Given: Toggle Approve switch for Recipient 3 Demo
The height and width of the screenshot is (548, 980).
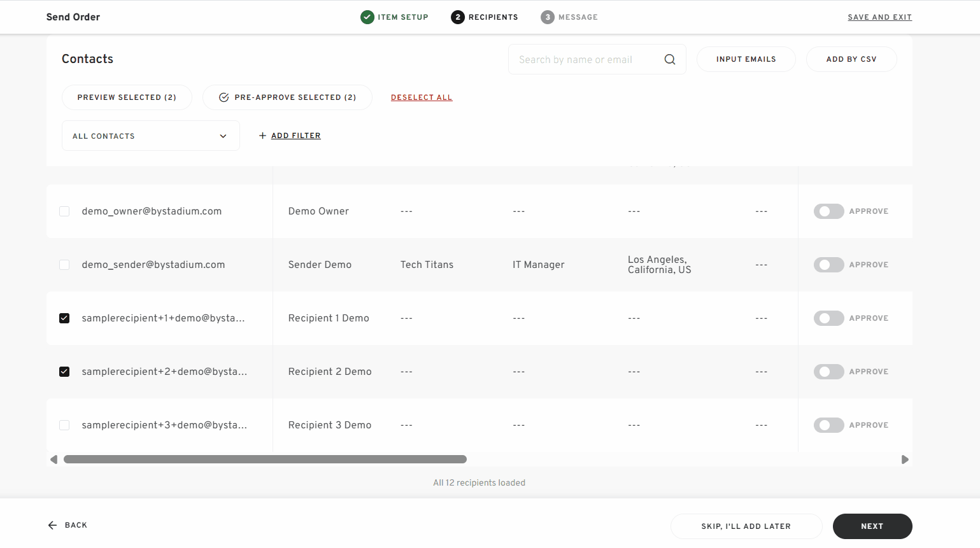Looking at the screenshot, I should (x=828, y=425).
